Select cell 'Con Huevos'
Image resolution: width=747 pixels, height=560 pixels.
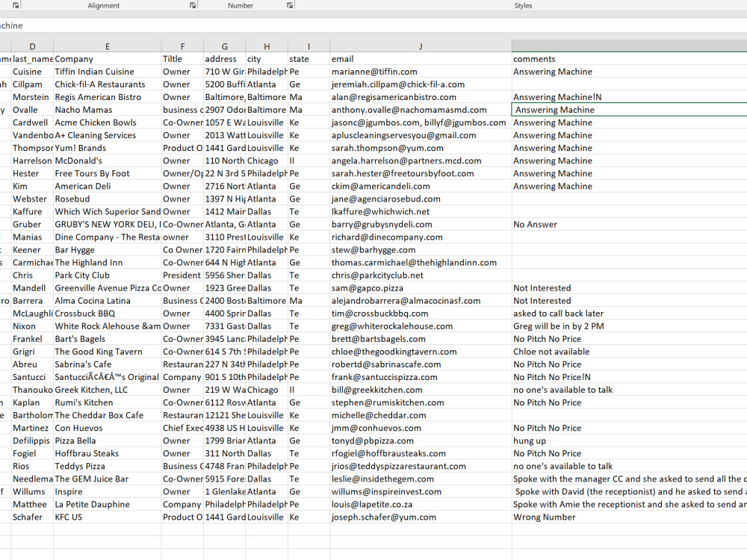(108, 429)
